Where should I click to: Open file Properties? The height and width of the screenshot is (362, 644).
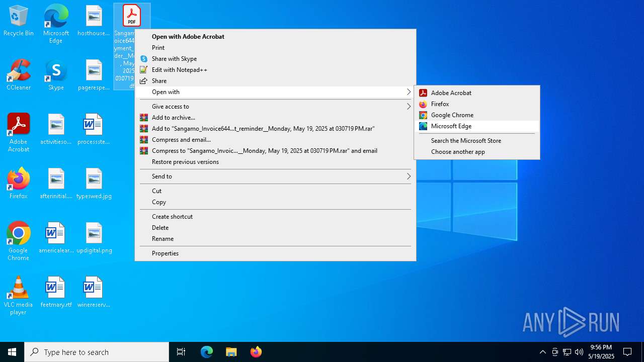[275, 253]
